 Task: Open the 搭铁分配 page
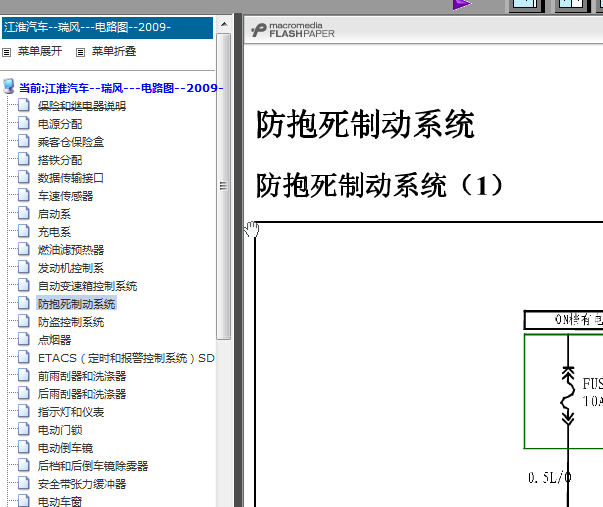[60, 160]
